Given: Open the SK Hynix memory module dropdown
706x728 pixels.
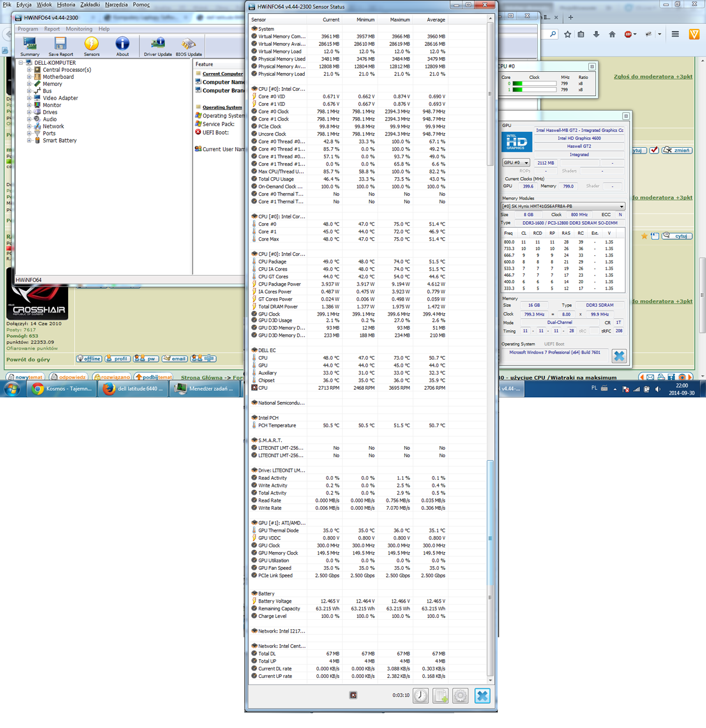Looking at the screenshot, I should pos(563,206).
